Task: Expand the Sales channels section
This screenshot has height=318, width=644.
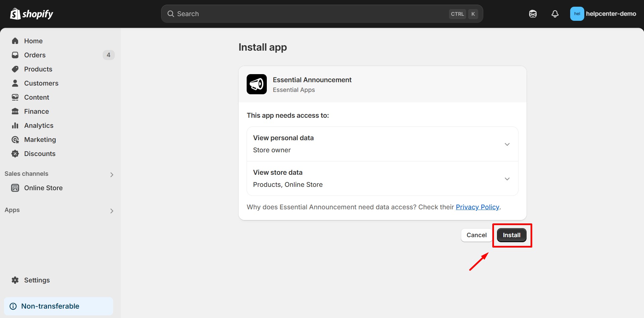Action: point(112,174)
